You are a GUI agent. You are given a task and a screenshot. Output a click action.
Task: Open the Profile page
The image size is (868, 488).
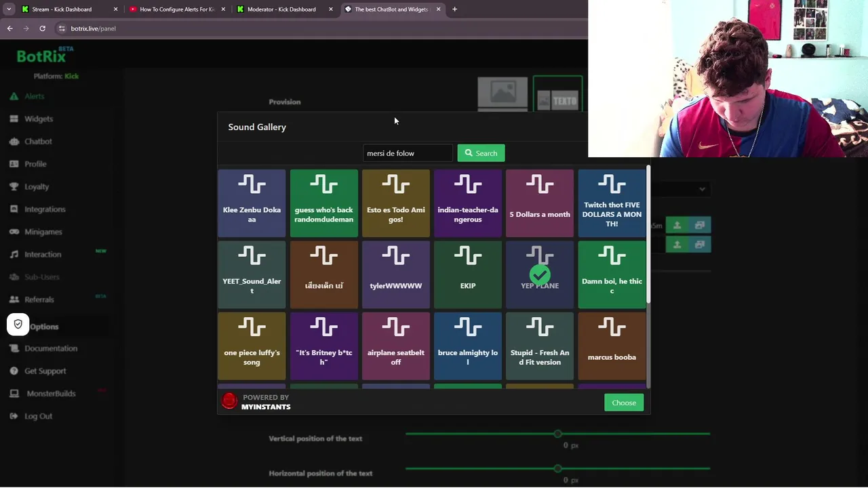point(35,164)
